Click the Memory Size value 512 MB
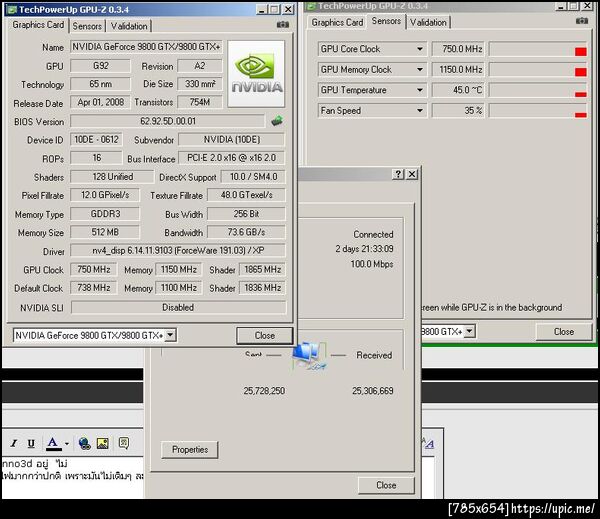 coord(105,232)
